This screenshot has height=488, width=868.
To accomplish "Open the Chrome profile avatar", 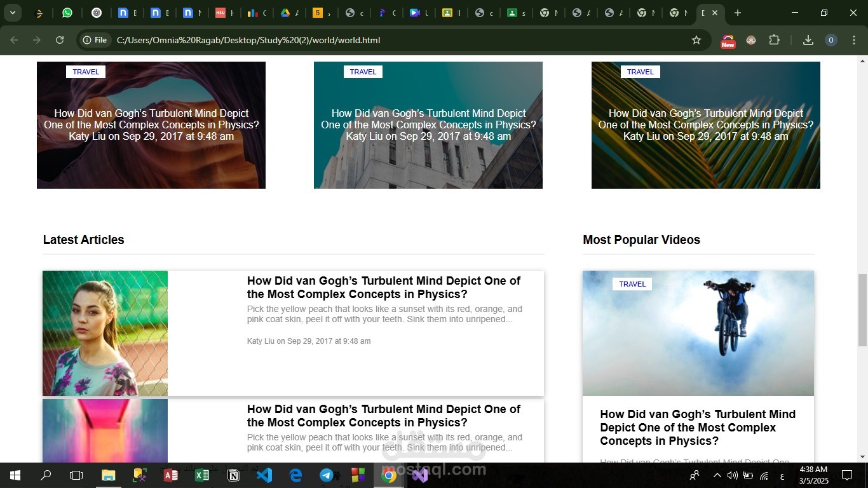I will click(831, 40).
